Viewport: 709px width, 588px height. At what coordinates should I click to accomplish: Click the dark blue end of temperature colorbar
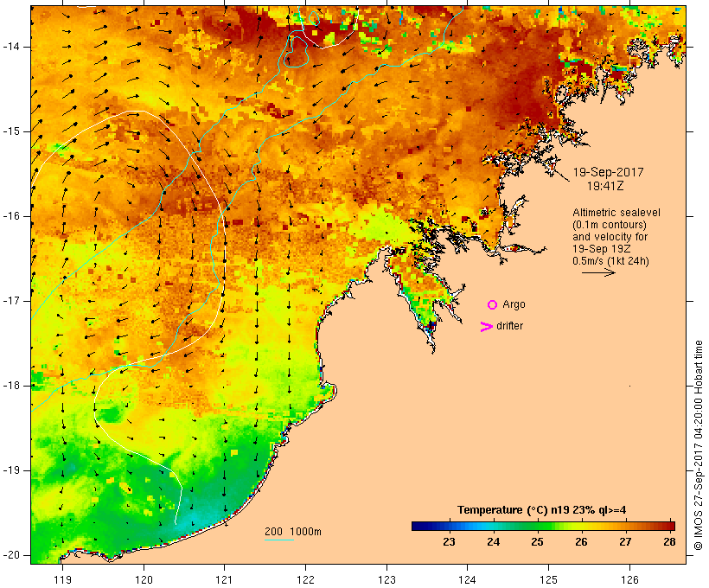click(418, 526)
